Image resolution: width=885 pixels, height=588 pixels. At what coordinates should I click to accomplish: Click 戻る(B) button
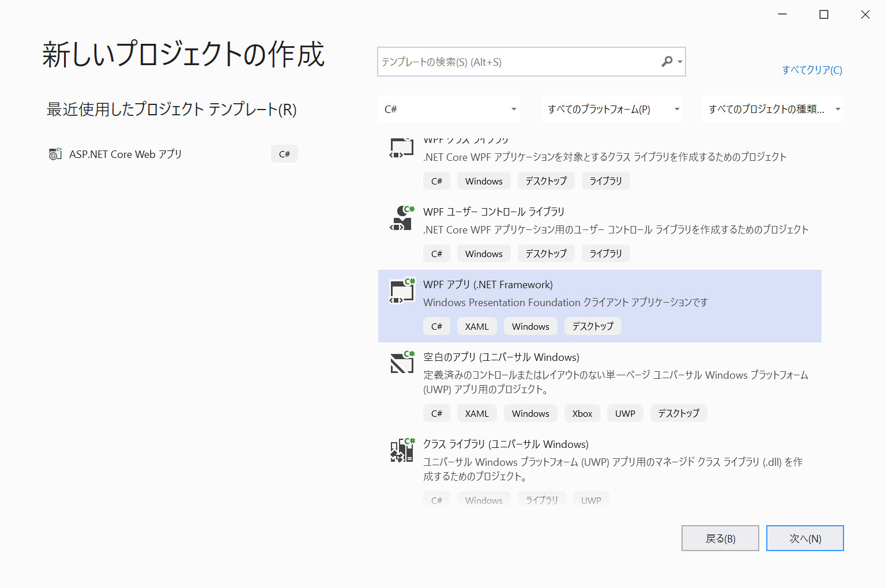pos(720,538)
